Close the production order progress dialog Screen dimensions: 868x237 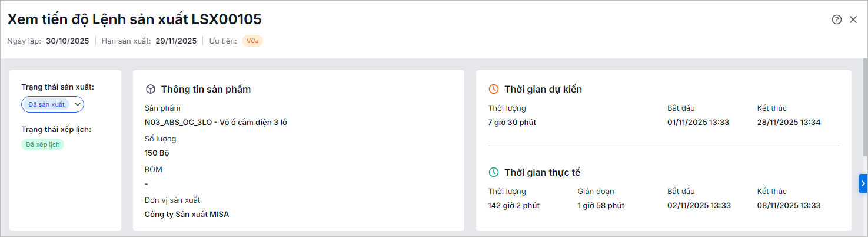(853, 19)
